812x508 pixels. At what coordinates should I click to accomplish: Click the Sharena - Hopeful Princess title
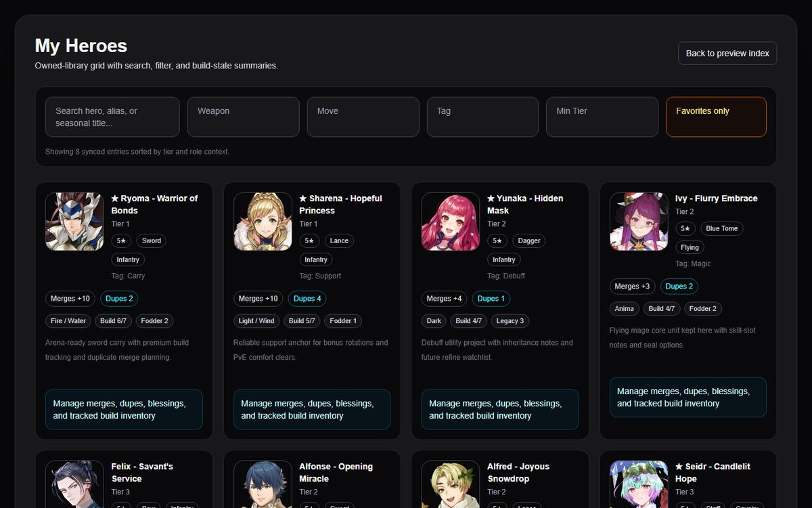[x=340, y=205]
